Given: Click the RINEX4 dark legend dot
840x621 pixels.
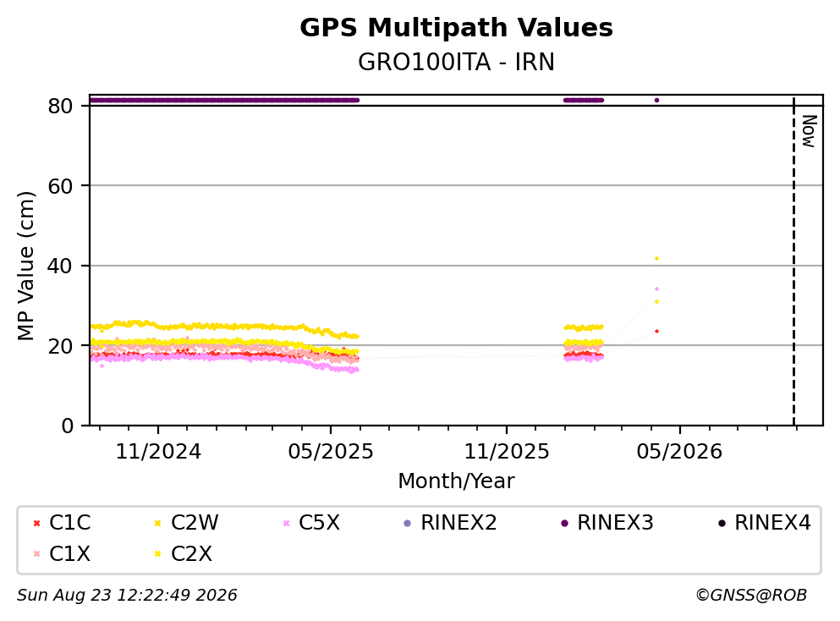Looking at the screenshot, I should tap(722, 523).
